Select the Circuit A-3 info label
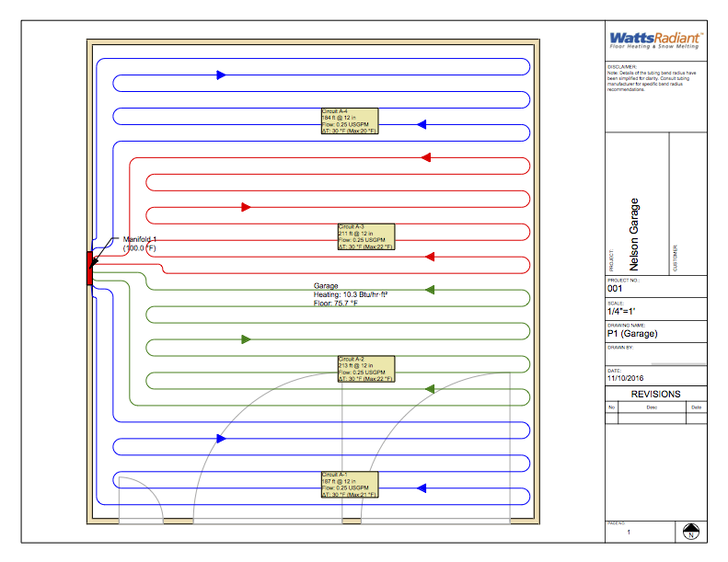The image size is (728, 562). (365, 237)
